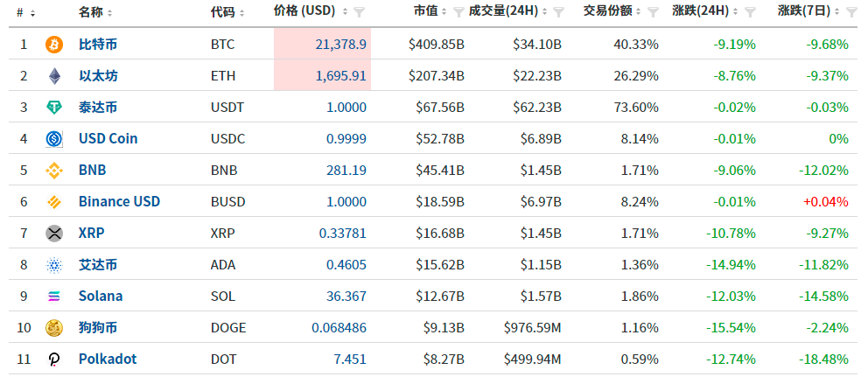Click the Tether green logo icon

[54, 108]
